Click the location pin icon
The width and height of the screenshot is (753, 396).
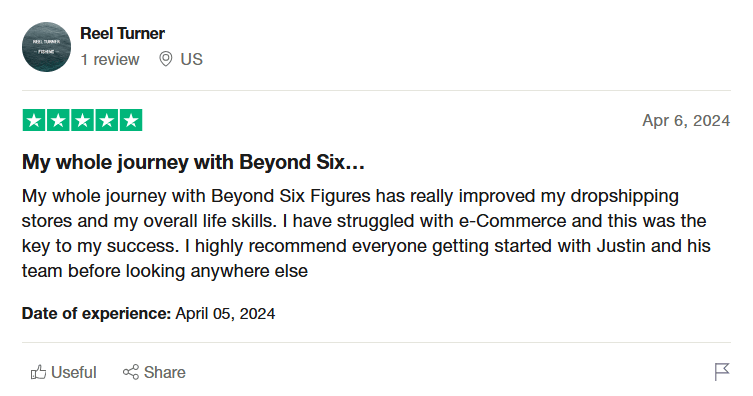click(166, 59)
